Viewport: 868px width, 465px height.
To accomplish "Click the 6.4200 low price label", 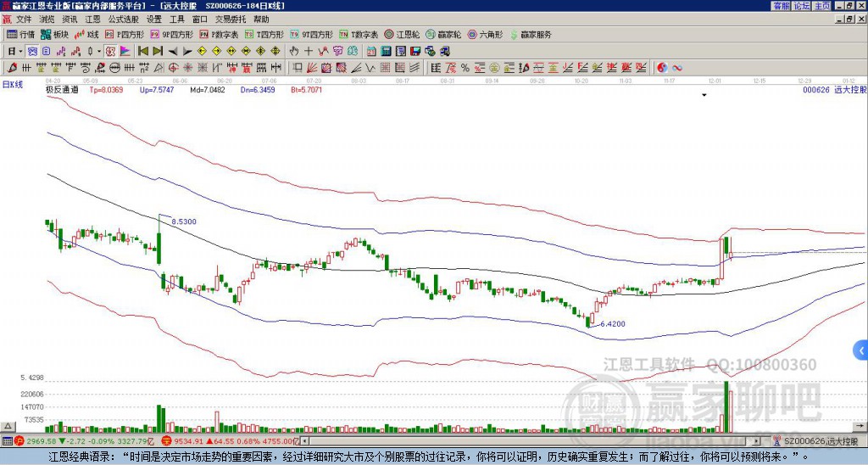I will tap(612, 323).
